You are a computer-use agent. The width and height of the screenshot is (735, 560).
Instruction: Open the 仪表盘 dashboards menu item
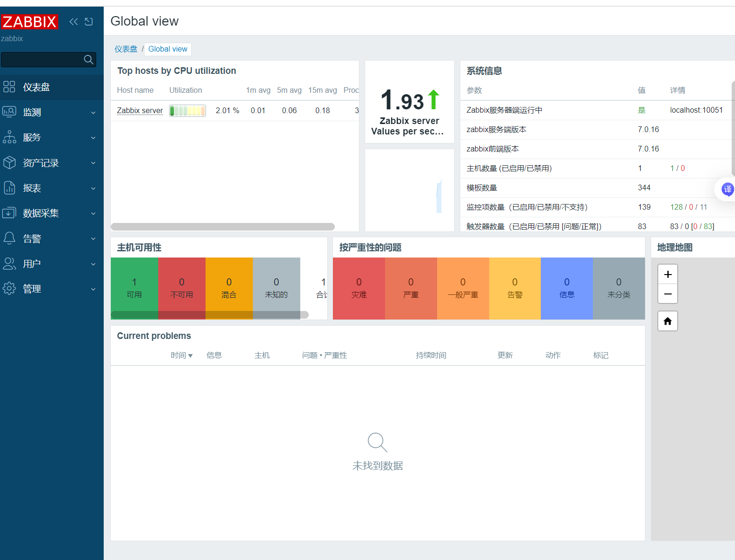coord(52,87)
